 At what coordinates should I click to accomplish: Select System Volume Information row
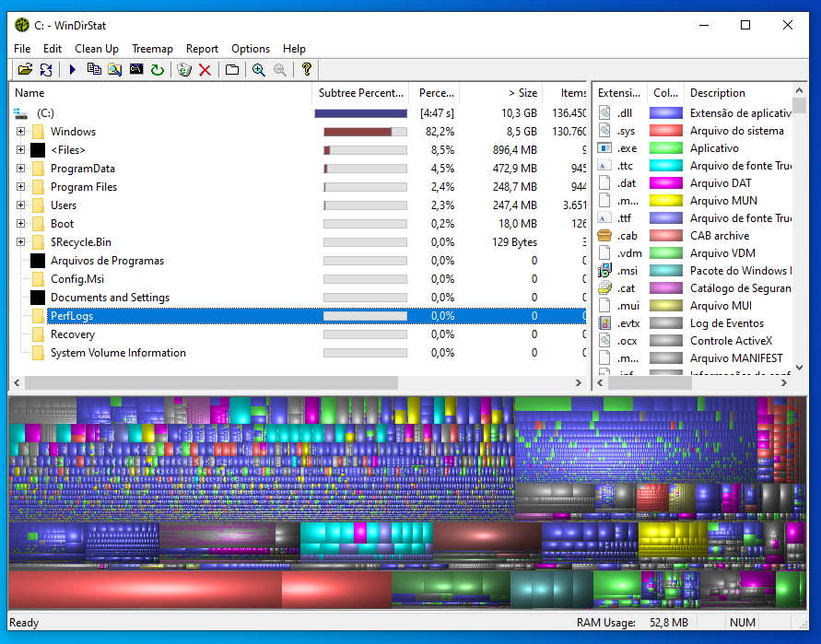pyautogui.click(x=298, y=353)
